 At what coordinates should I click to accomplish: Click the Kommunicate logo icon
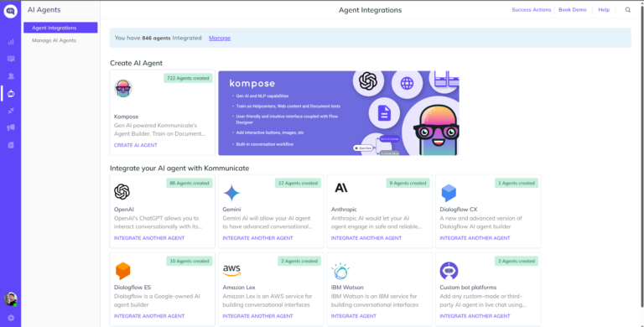click(x=11, y=11)
